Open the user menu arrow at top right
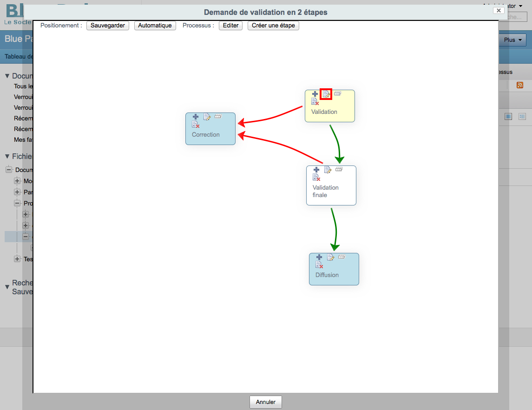This screenshot has width=532, height=410. (521, 6)
